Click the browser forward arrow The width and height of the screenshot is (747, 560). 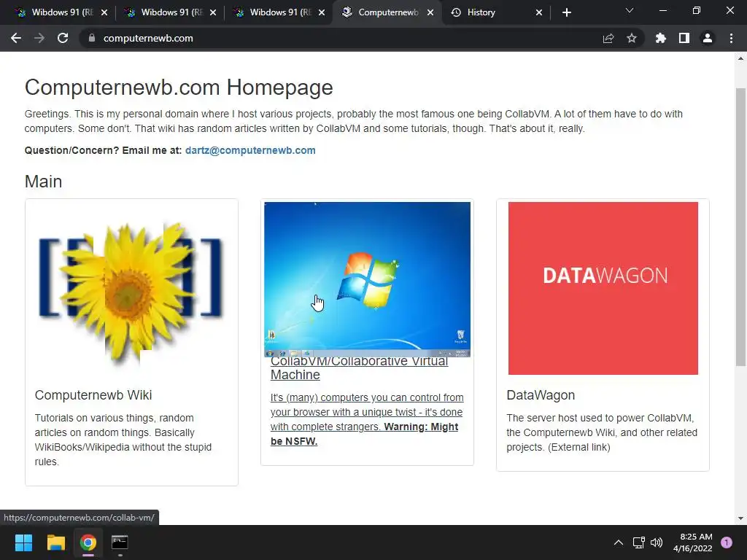tap(39, 38)
